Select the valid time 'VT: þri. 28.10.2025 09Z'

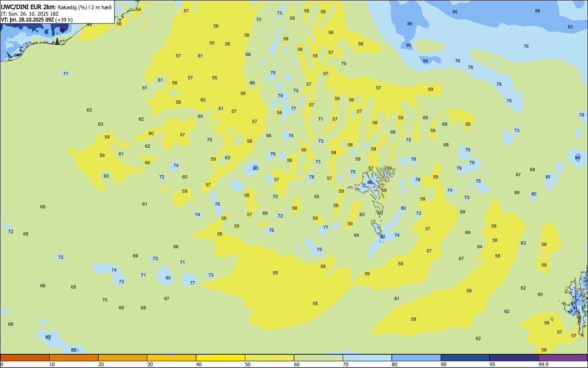pos(27,20)
